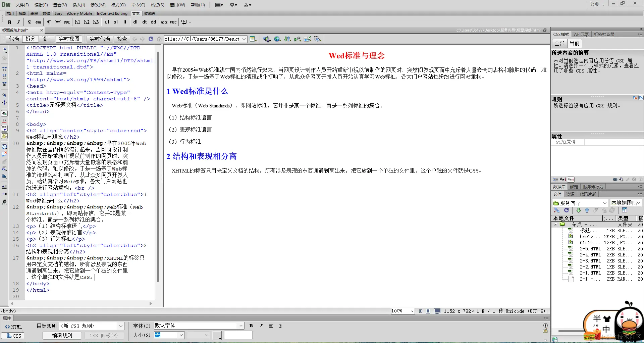This screenshot has width=644, height=343.
Task: Open the background color swatch picker
Action: point(217,335)
